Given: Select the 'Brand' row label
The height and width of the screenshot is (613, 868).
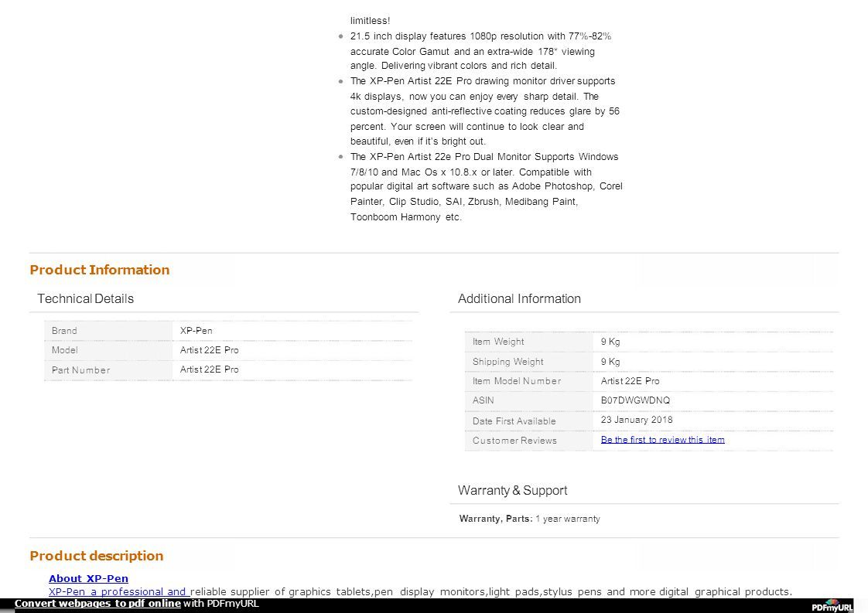Looking at the screenshot, I should 64,331.
